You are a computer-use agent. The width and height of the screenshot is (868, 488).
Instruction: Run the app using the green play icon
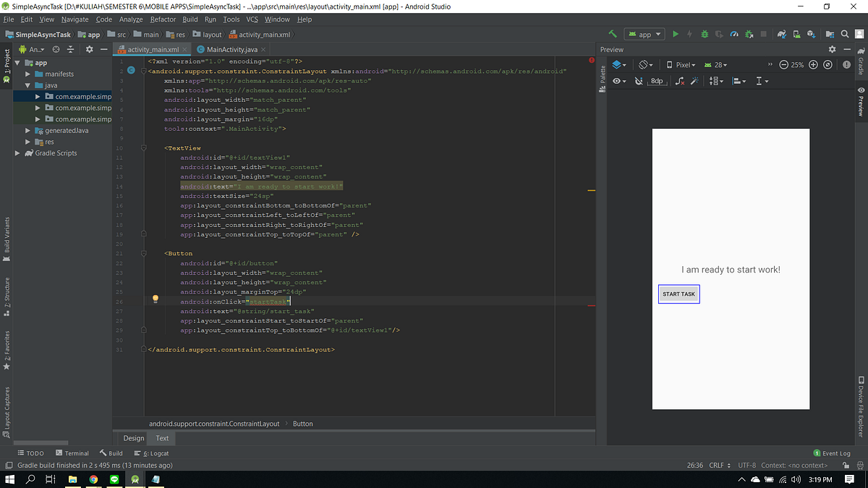[676, 33]
